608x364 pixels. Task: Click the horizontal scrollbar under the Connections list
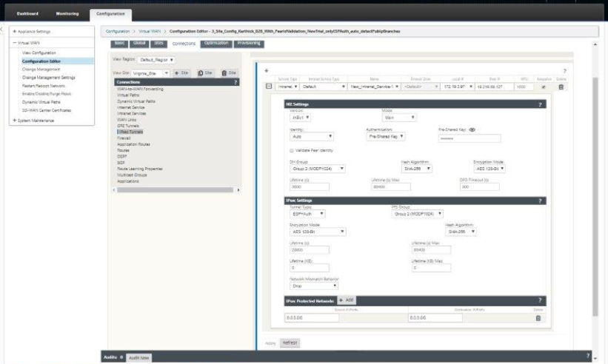176,189
